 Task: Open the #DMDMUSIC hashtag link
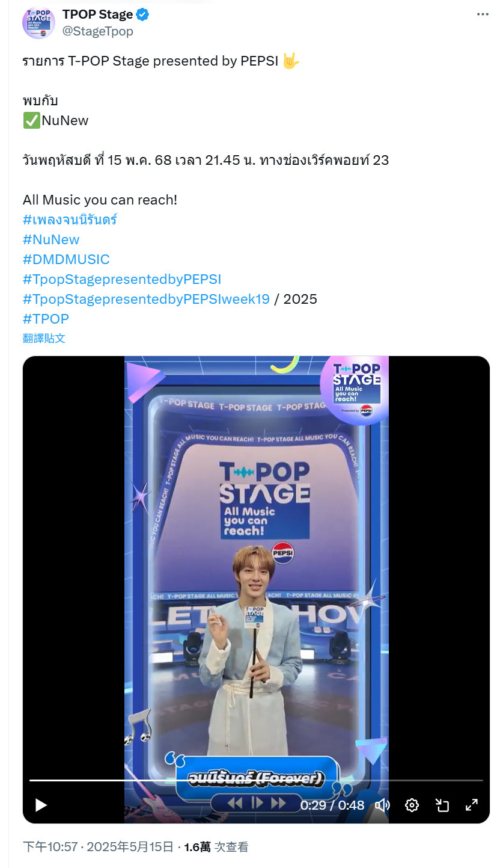click(x=66, y=259)
